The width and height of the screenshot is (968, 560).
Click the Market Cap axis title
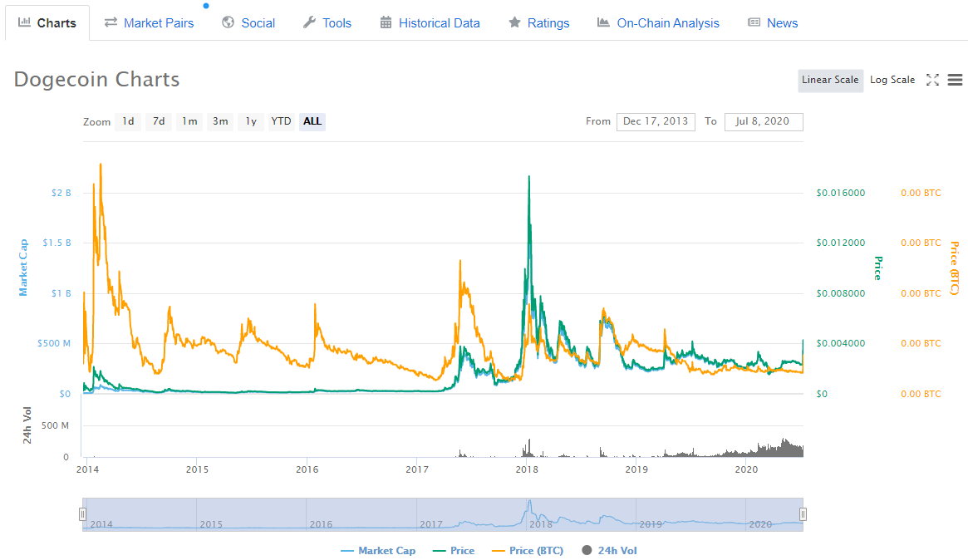pos(23,268)
